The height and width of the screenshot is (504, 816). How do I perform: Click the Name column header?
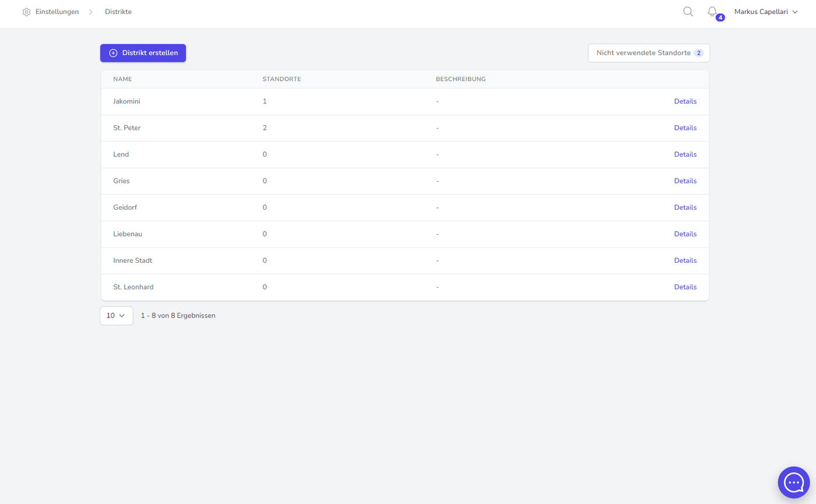pyautogui.click(x=122, y=79)
